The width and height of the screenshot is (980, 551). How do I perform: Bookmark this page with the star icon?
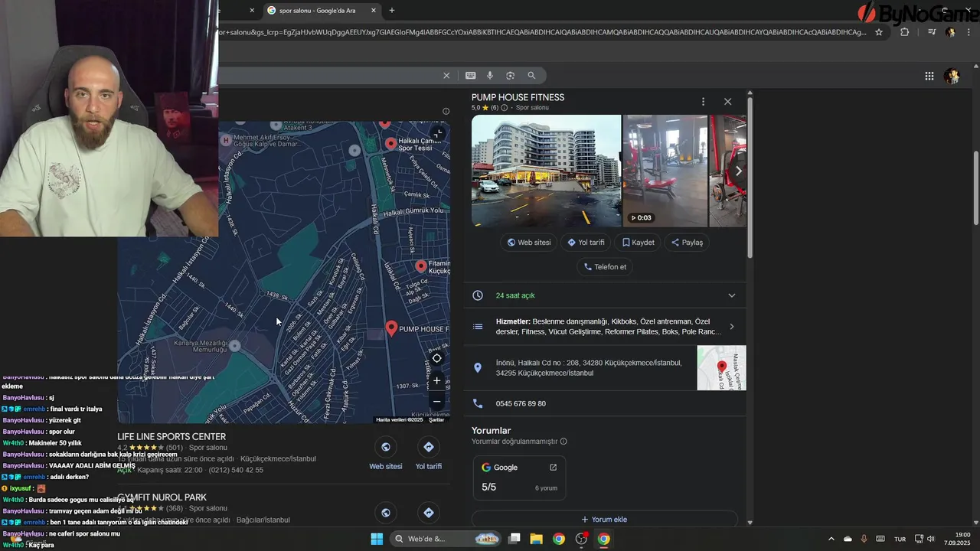coord(879,32)
